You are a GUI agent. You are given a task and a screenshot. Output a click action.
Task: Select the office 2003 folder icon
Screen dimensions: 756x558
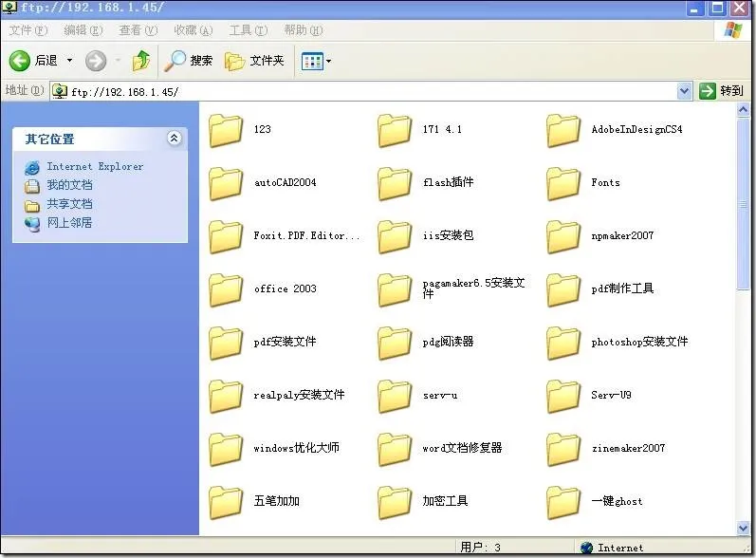225,289
